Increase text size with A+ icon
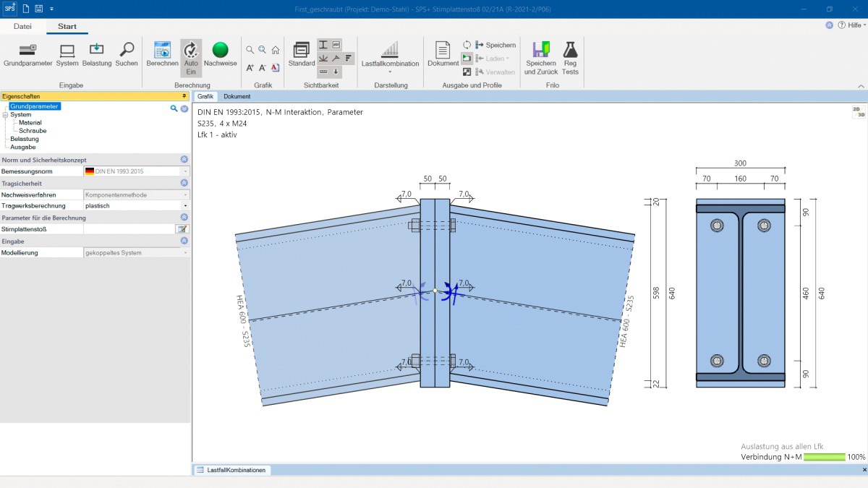The height and width of the screenshot is (488, 868). (250, 67)
